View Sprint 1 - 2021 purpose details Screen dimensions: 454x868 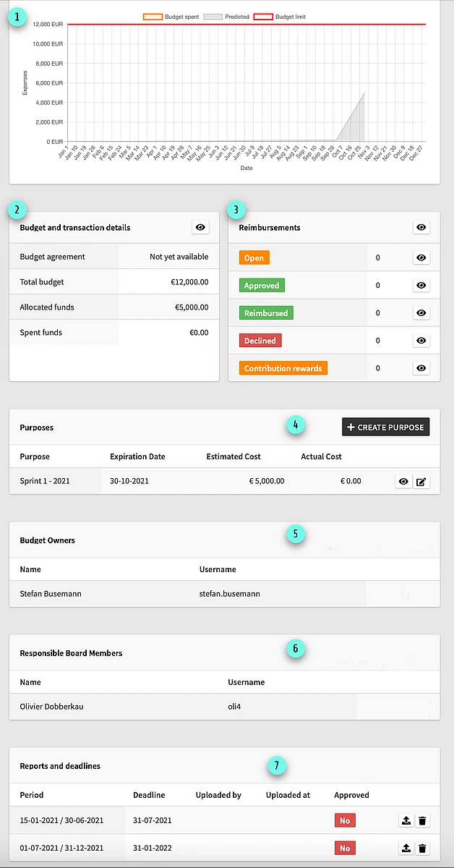[403, 482]
